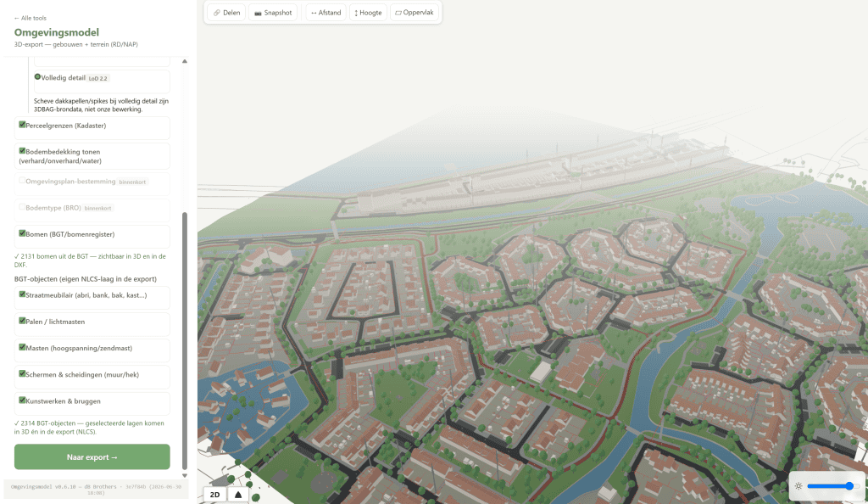Toggle Kunstwerken & bruggen checkbox
The height and width of the screenshot is (504, 868).
click(22, 400)
